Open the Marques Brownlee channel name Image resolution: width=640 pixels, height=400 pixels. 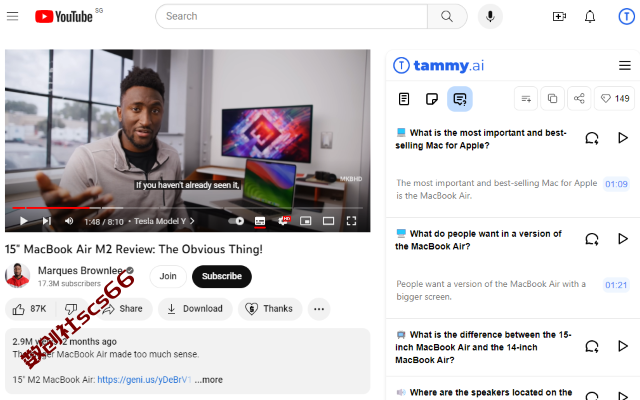point(80,271)
